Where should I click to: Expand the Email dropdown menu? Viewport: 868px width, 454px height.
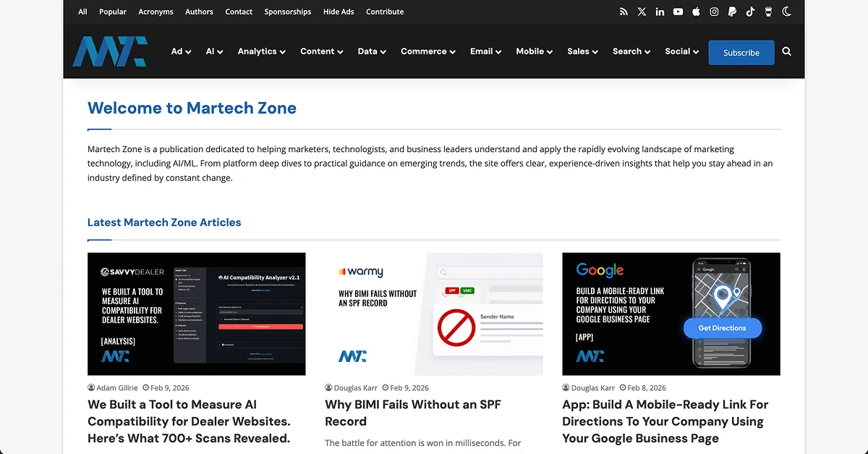tap(486, 51)
